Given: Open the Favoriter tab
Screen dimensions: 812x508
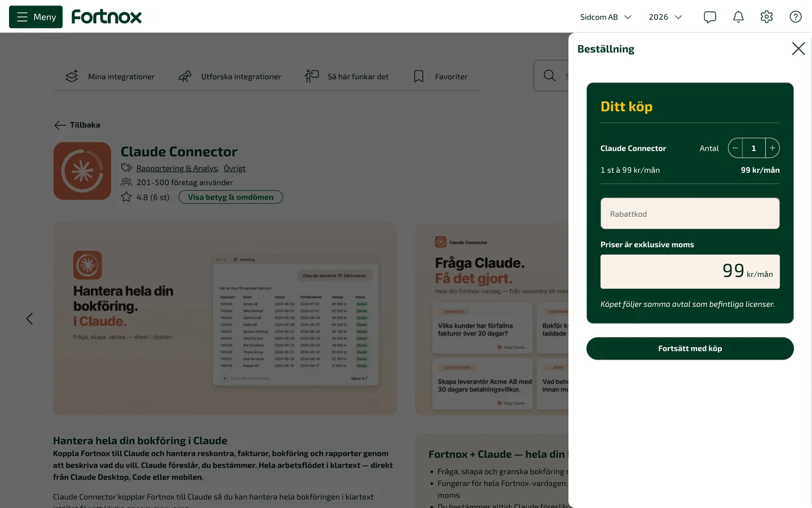Looking at the screenshot, I should click(x=440, y=76).
